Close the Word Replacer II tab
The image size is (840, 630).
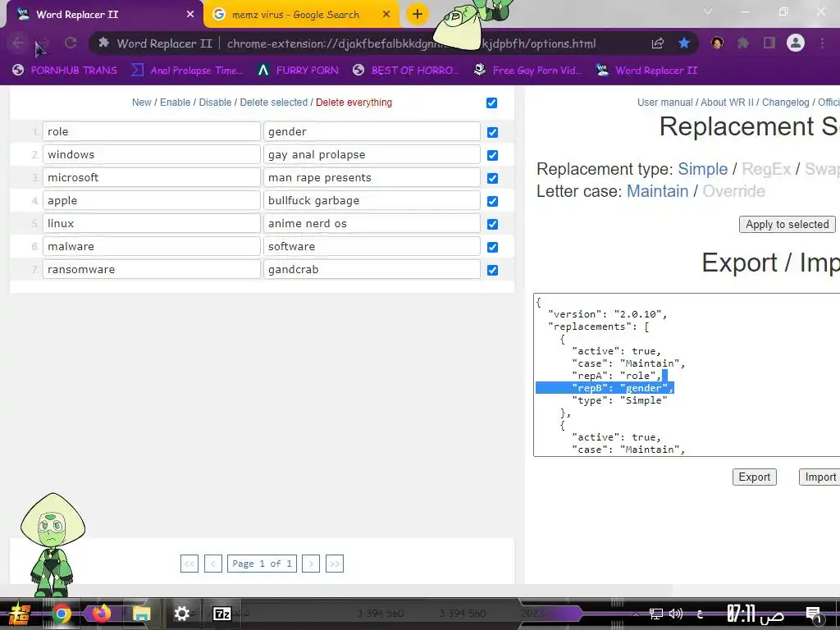(x=190, y=15)
